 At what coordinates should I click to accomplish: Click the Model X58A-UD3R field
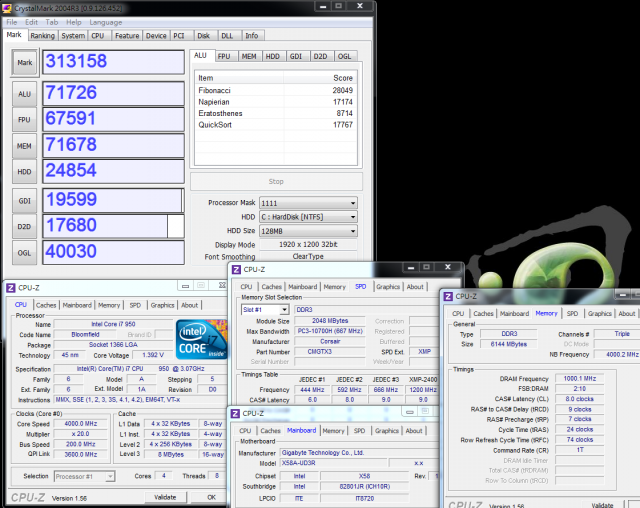point(333,463)
